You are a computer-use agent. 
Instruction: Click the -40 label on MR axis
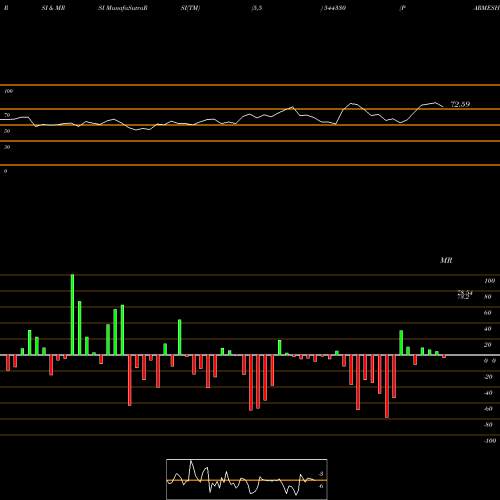pyautogui.click(x=488, y=393)
